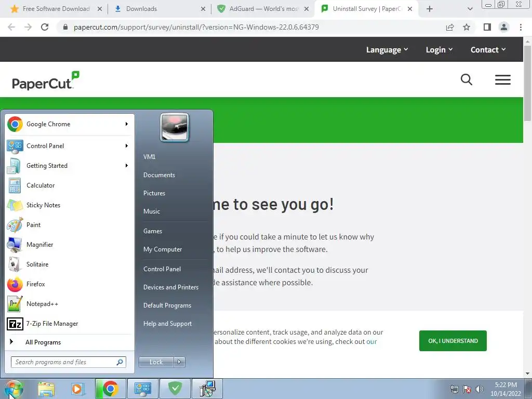Open Devices and Printers

(x=171, y=287)
